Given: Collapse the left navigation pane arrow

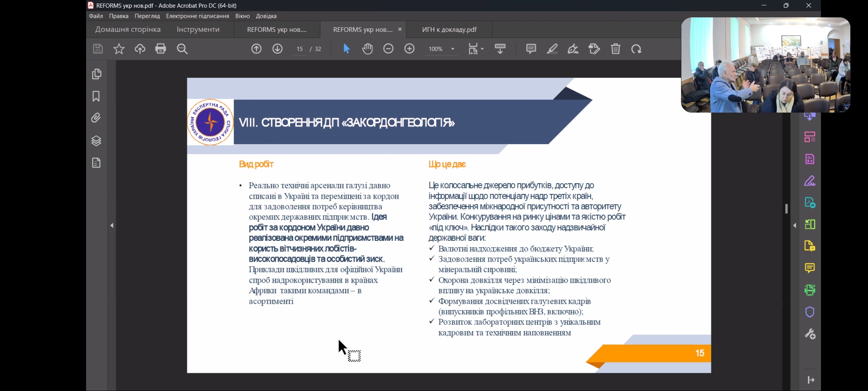Looking at the screenshot, I should [x=112, y=226].
